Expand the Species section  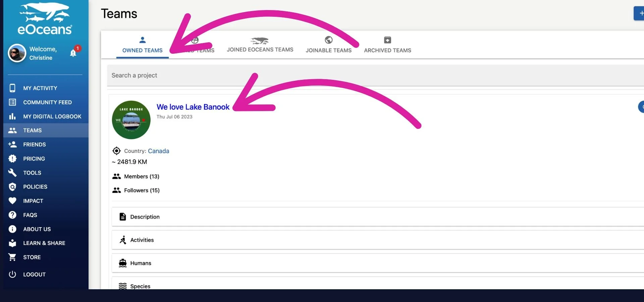point(378,283)
